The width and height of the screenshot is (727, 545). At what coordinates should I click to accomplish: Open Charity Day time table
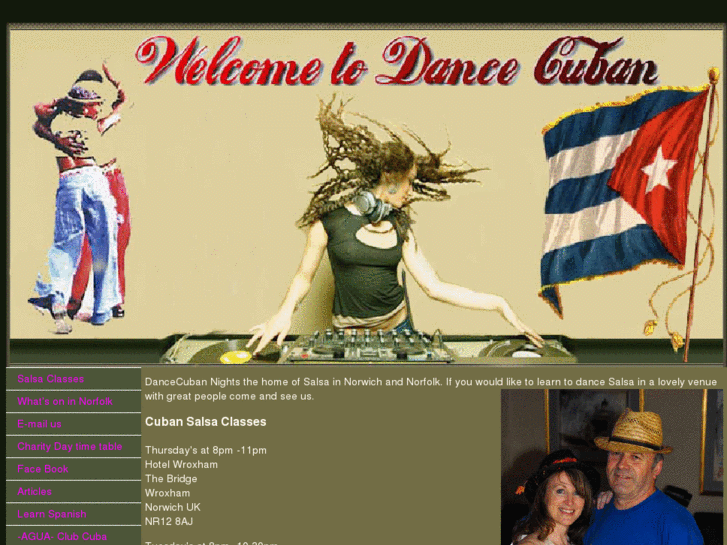[70, 446]
